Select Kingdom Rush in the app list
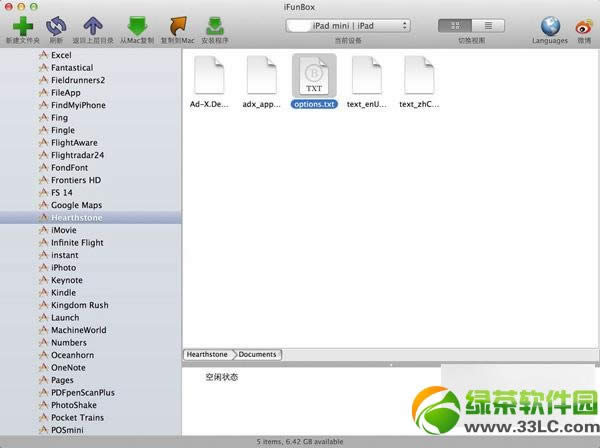This screenshot has height=448, width=600. pyautogui.click(x=79, y=305)
